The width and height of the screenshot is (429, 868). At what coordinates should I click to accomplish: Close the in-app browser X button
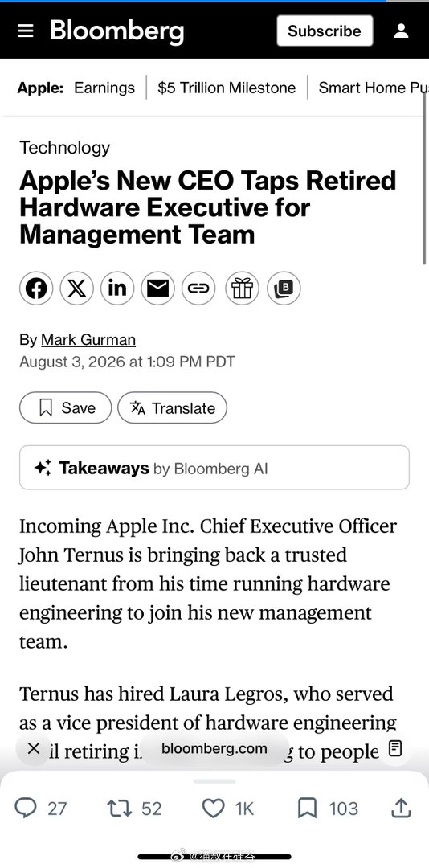click(x=33, y=749)
